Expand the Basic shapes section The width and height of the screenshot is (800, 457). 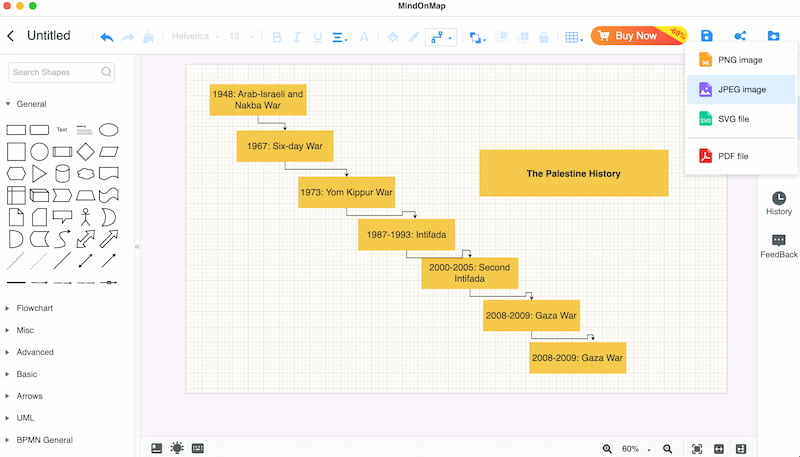coord(21,374)
